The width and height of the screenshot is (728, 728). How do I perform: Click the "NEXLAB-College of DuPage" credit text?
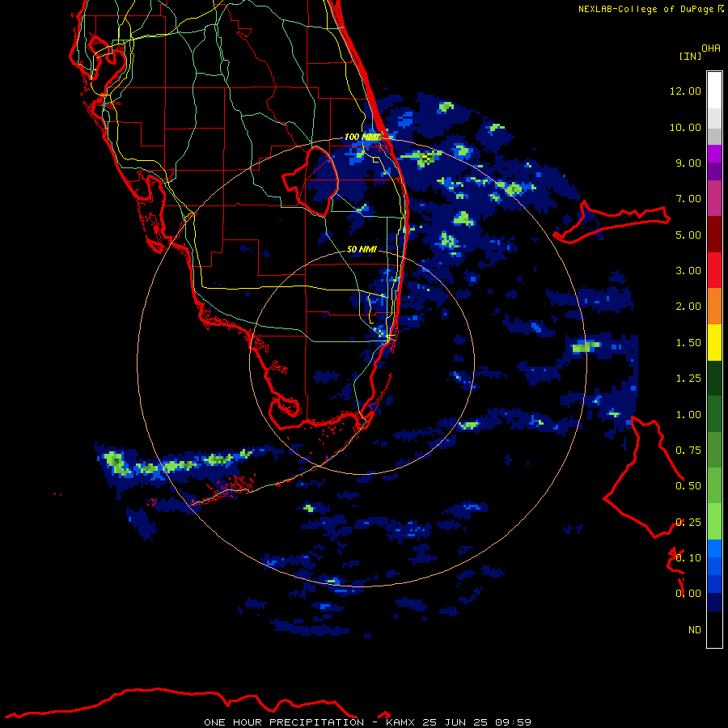645,9
